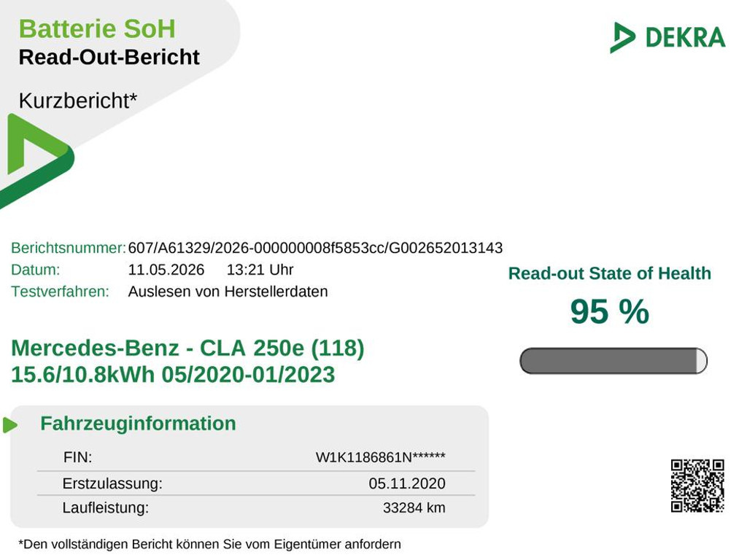Click the time 13:21 Uhr
The width and height of the screenshot is (747, 560).
(260, 270)
